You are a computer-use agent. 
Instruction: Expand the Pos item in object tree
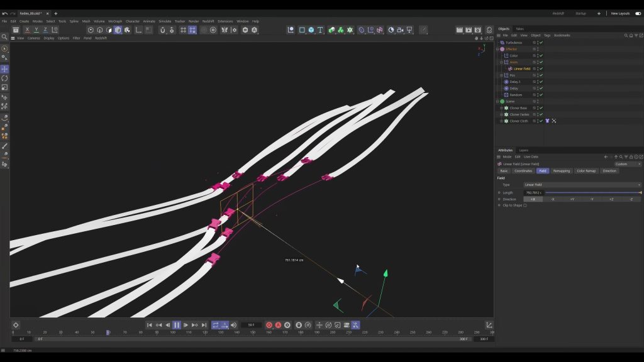501,75
